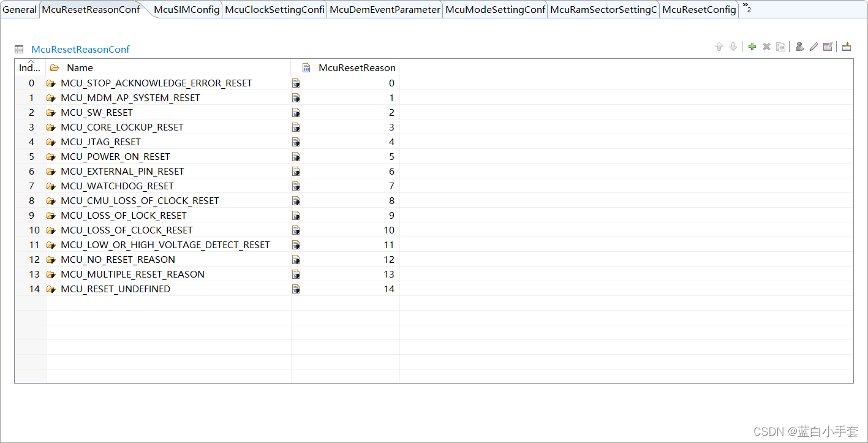Click folder icon of MCU_NO_RESET_REASON row
Viewport: 868px width, 443px height.
51,260
